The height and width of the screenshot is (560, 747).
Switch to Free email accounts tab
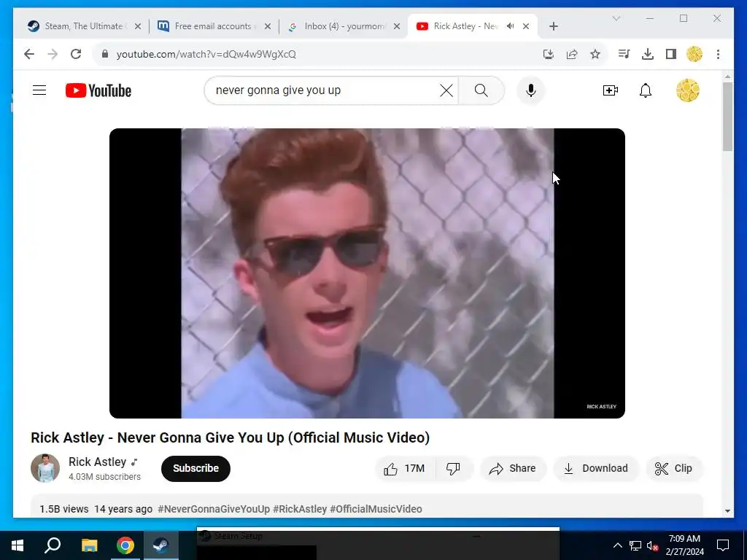click(212, 26)
